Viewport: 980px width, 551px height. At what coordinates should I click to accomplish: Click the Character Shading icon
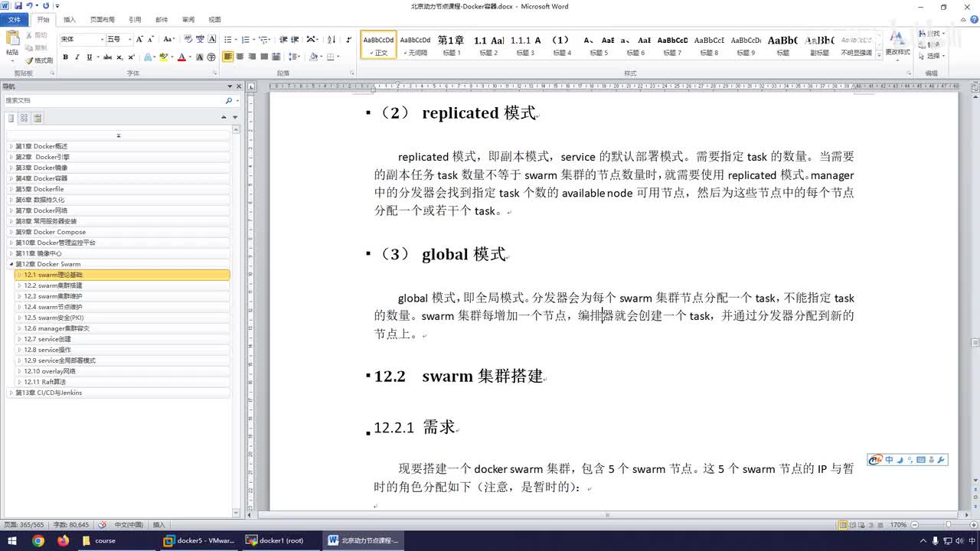[200, 57]
